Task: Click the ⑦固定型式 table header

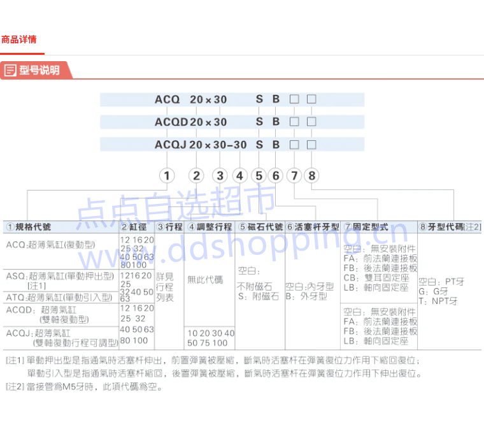Action: tap(366, 227)
